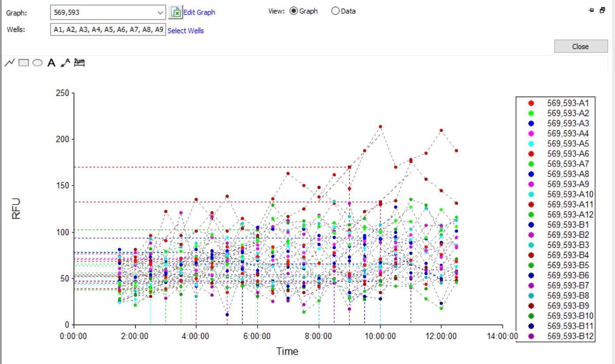
Task: Click the 150 y-axis tick label
Action: (x=62, y=186)
